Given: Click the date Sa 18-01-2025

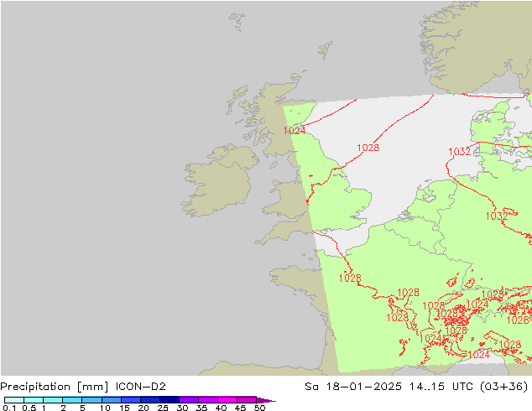Looking at the screenshot, I should pyautogui.click(x=353, y=387).
